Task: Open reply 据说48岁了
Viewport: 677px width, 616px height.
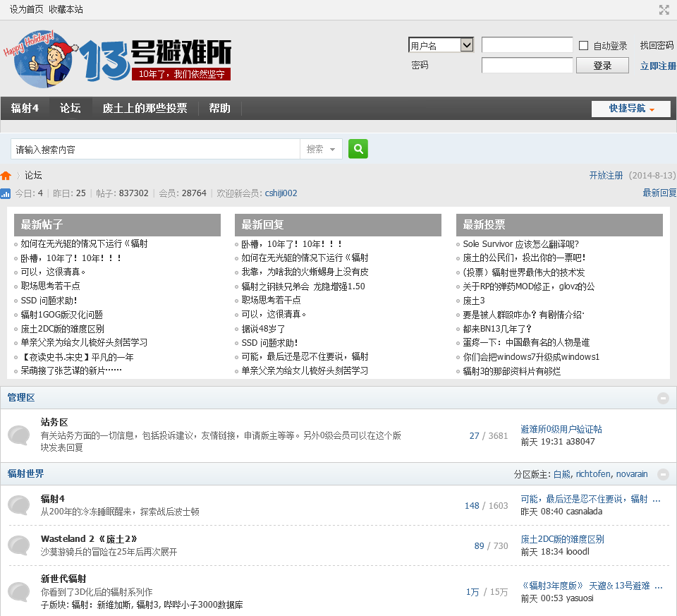Action: tap(263, 329)
